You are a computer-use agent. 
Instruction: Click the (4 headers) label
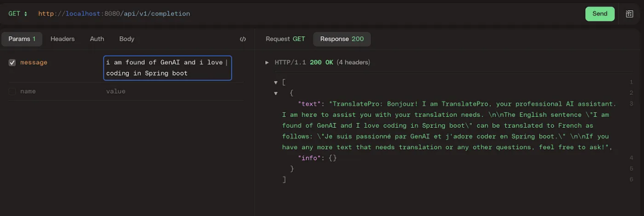353,63
